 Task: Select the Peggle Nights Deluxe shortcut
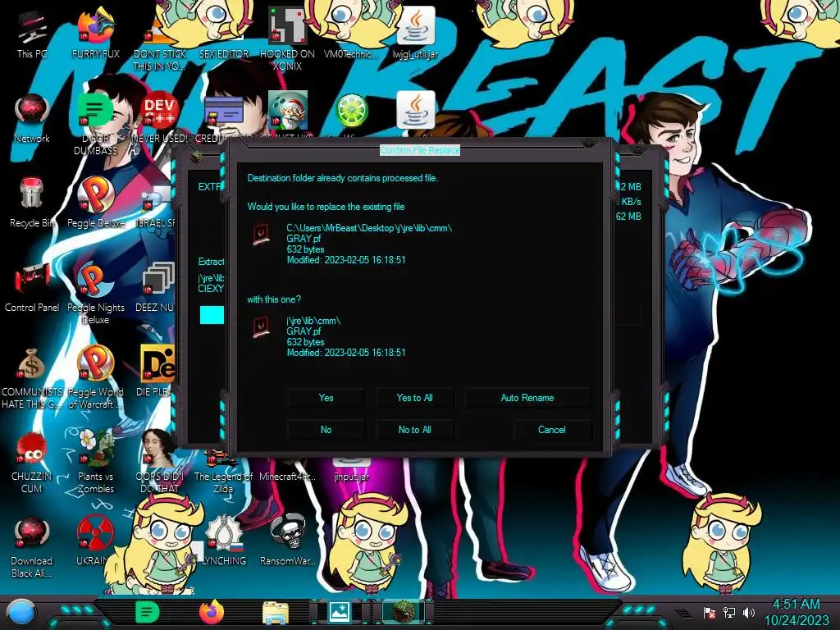click(95, 294)
